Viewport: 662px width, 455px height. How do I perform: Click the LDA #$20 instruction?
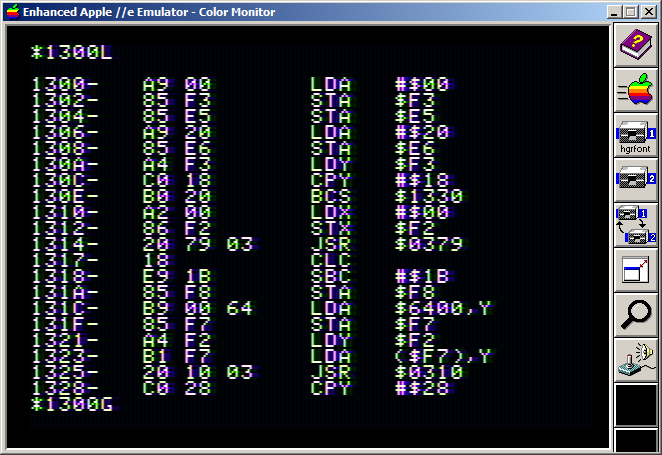pyautogui.click(x=380, y=133)
